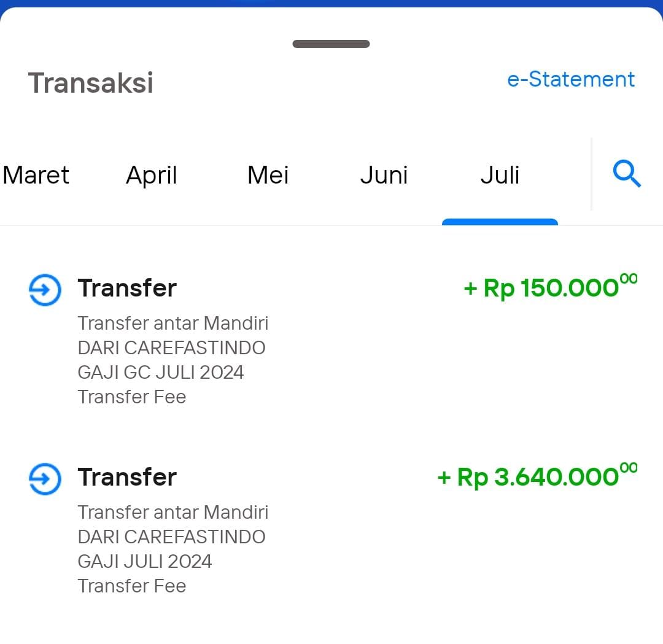Open the second Transfer transaction title
Viewport: 663px width, 644px height.
tap(127, 478)
